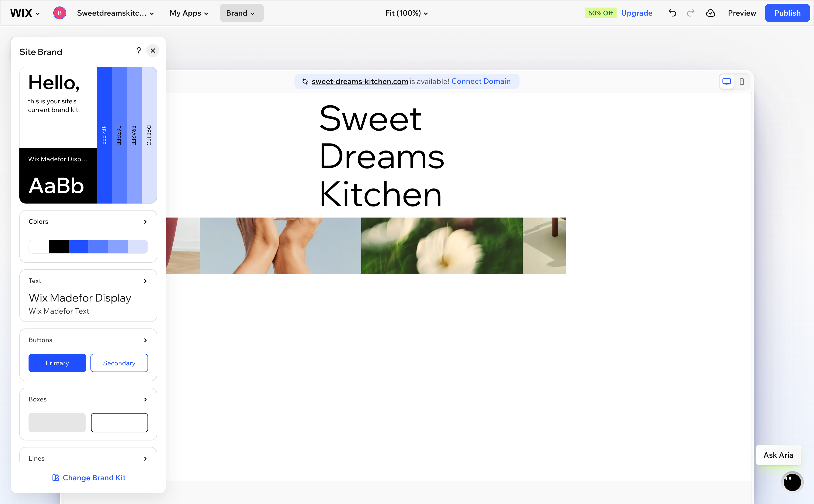Click the Wix Madefor Text paragraph font
The height and width of the screenshot is (504, 814).
59,311
